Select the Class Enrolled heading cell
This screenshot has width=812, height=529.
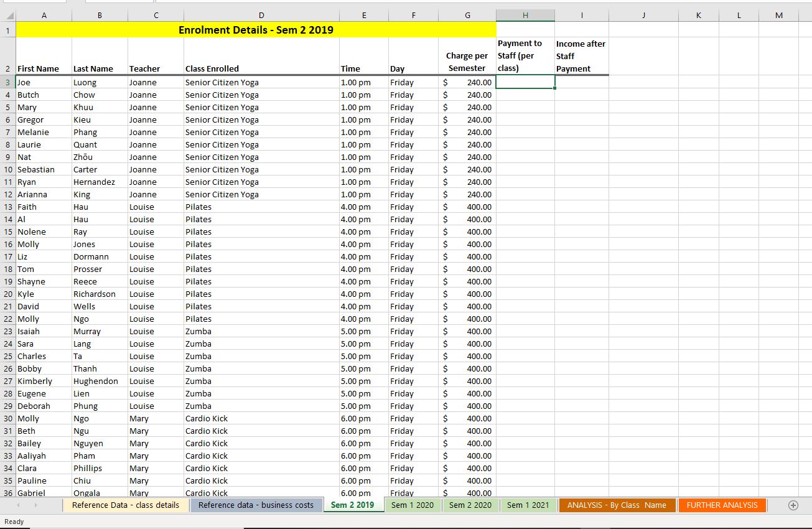(x=261, y=57)
